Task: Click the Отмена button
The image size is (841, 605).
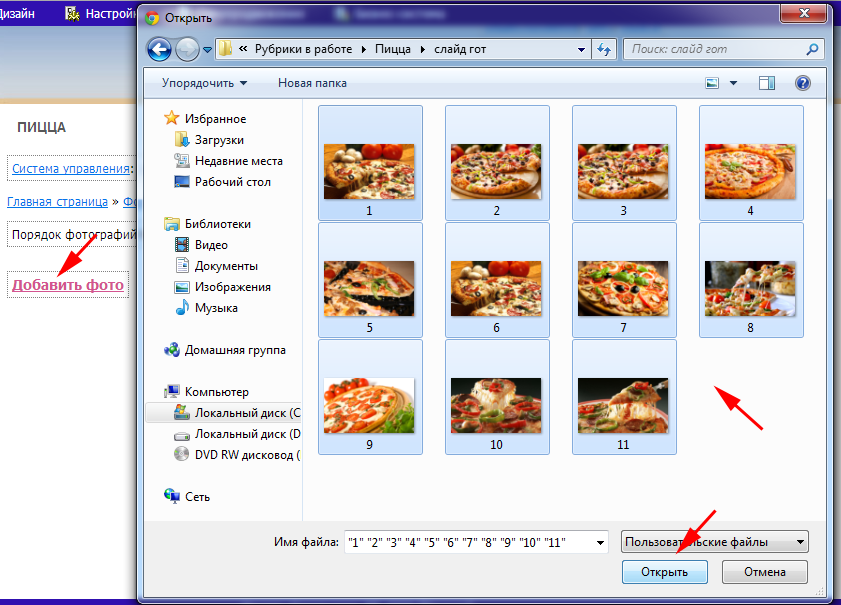Action: pyautogui.click(x=765, y=572)
